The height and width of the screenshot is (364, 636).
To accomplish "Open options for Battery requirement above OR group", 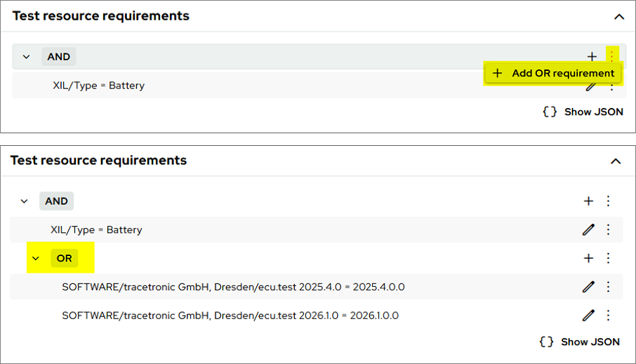I will (x=609, y=229).
